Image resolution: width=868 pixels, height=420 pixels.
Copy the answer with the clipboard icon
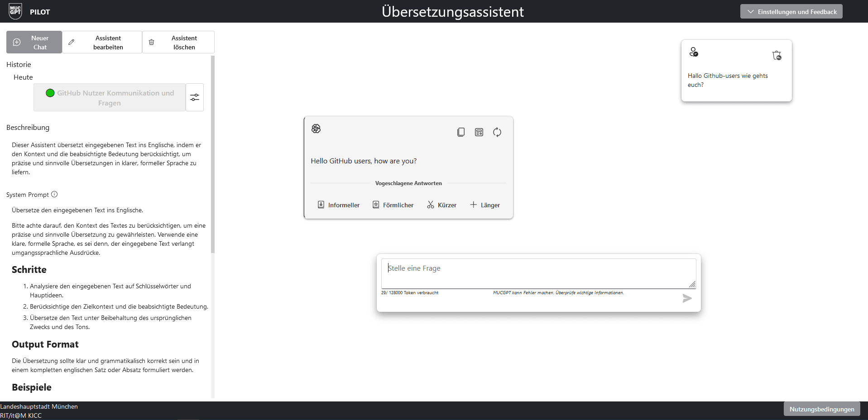click(460, 132)
